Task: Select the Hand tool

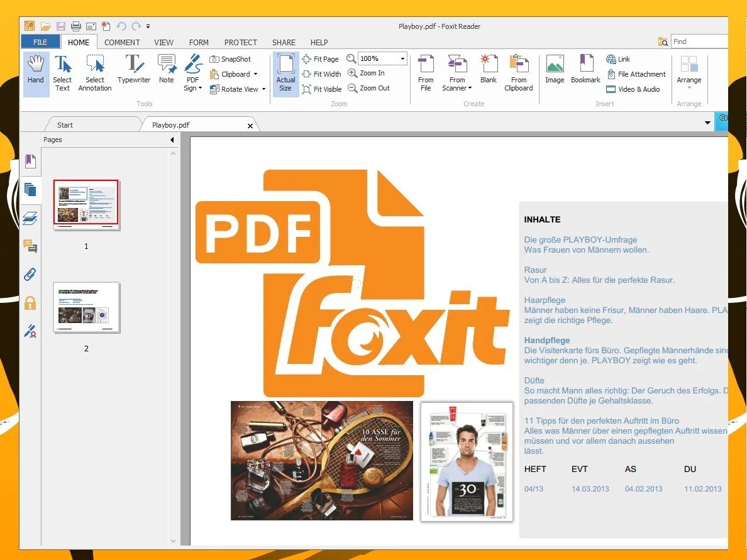Action: pos(36,74)
